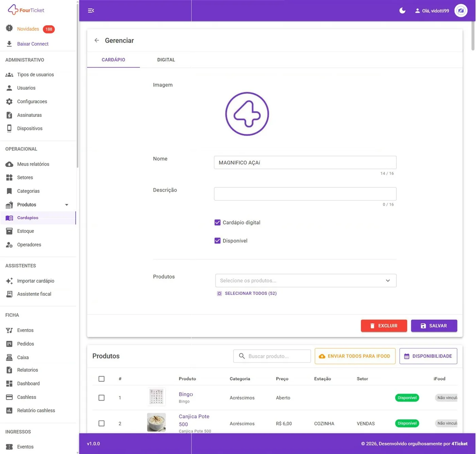Tick the checkbox for Canjica Pote 500 row
The height and width of the screenshot is (454, 476).
[101, 423]
